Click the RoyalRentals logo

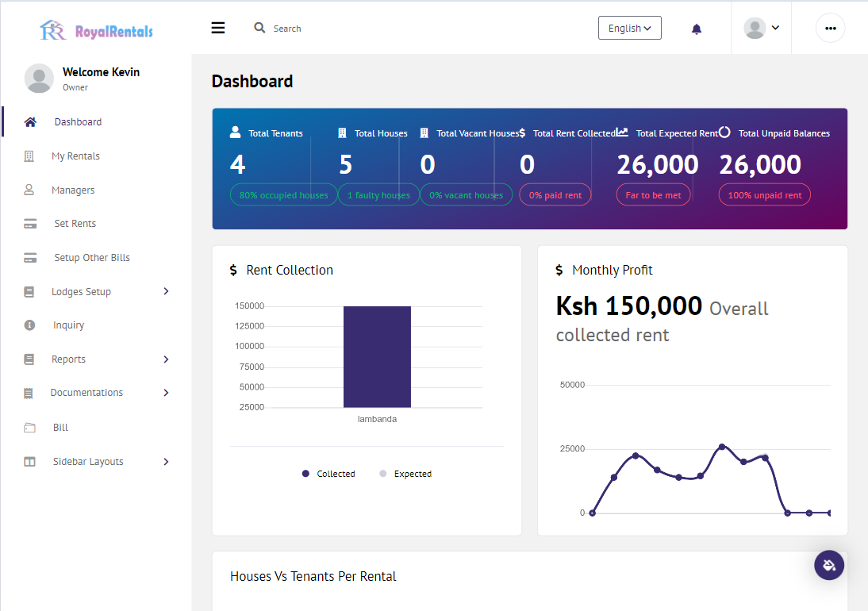[96, 30]
